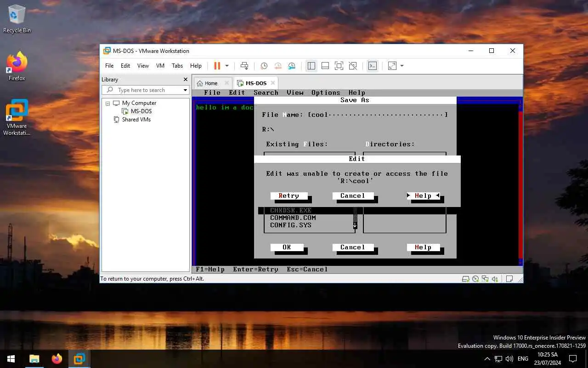588x368 pixels.
Task: Select the Firefox desktop shortcut
Action: [x=17, y=67]
